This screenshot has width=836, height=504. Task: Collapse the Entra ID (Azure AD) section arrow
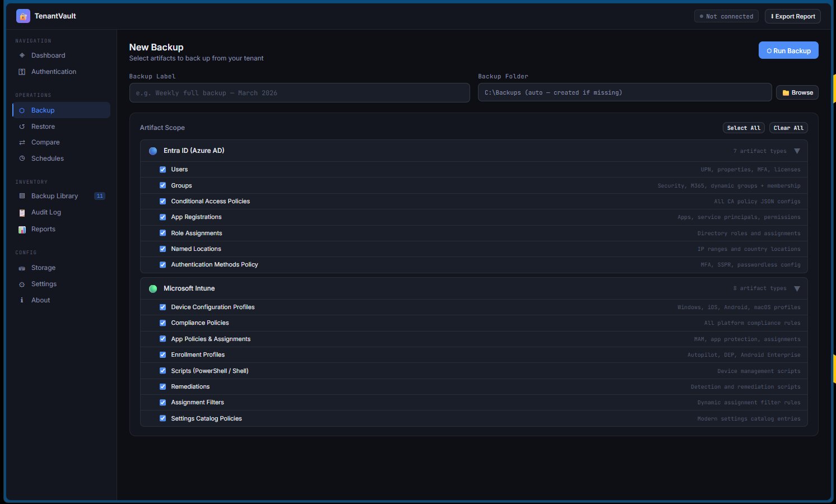coord(797,151)
